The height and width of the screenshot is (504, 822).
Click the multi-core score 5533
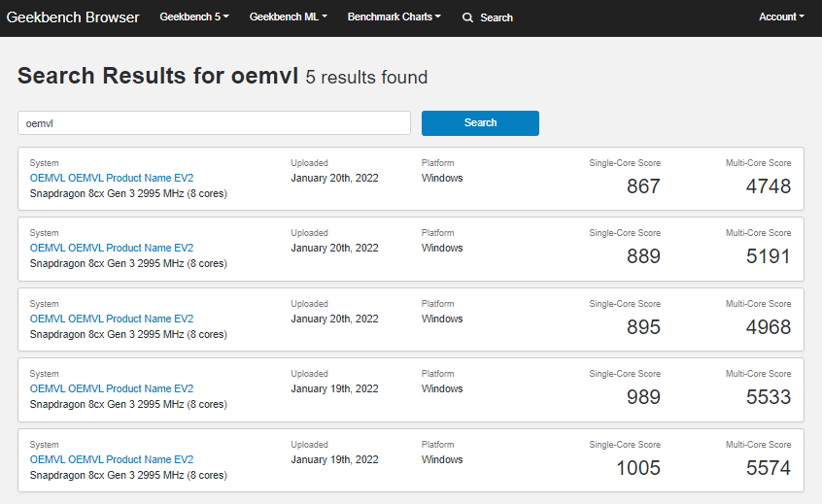click(x=768, y=397)
